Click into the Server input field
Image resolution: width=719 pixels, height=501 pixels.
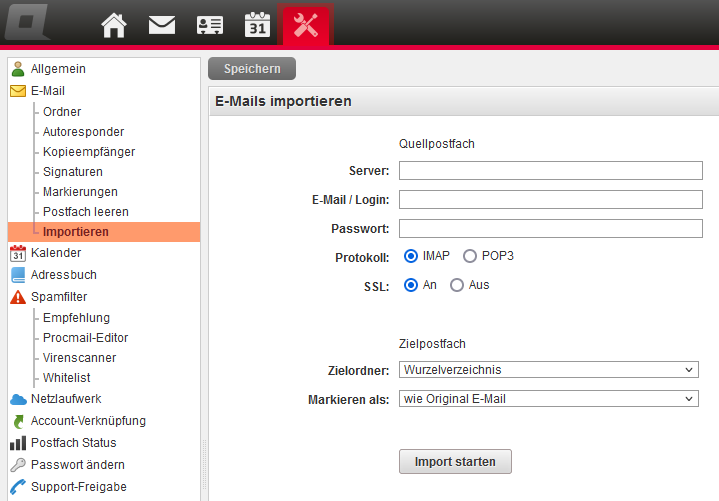coord(550,171)
